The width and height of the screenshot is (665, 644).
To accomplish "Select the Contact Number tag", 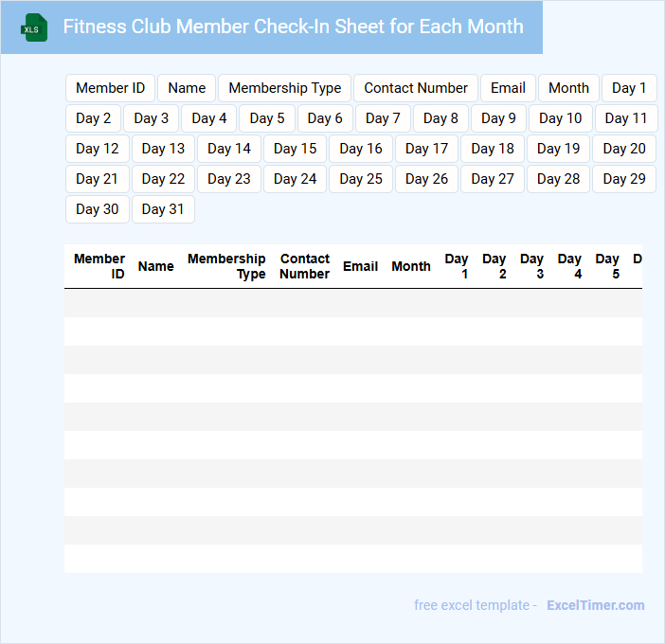I will tap(416, 88).
